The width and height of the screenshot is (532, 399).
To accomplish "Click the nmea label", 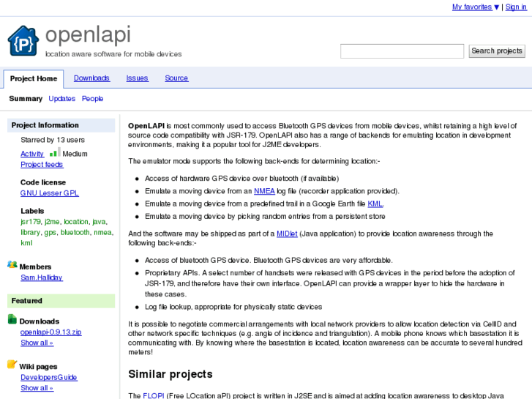I will point(102,233).
